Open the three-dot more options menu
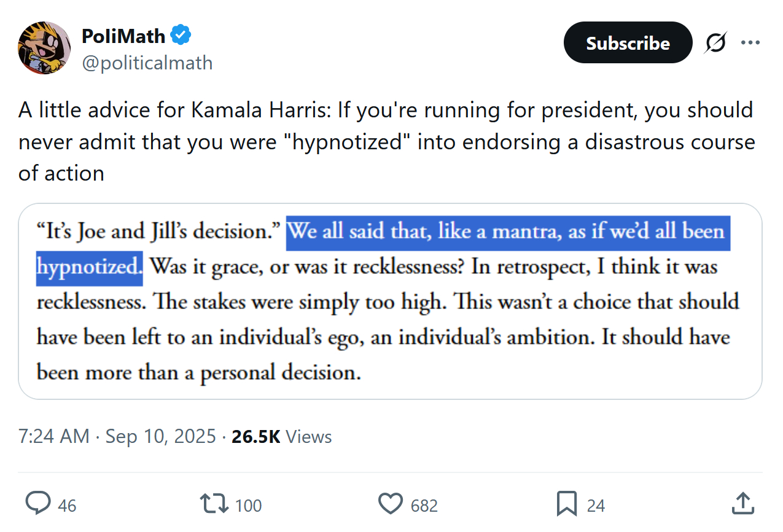This screenshot has width=783, height=532. click(750, 43)
